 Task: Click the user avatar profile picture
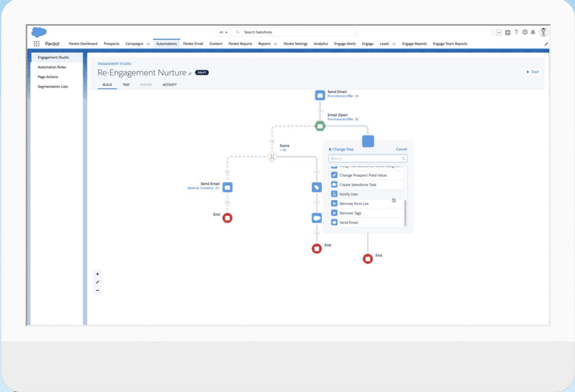click(544, 32)
